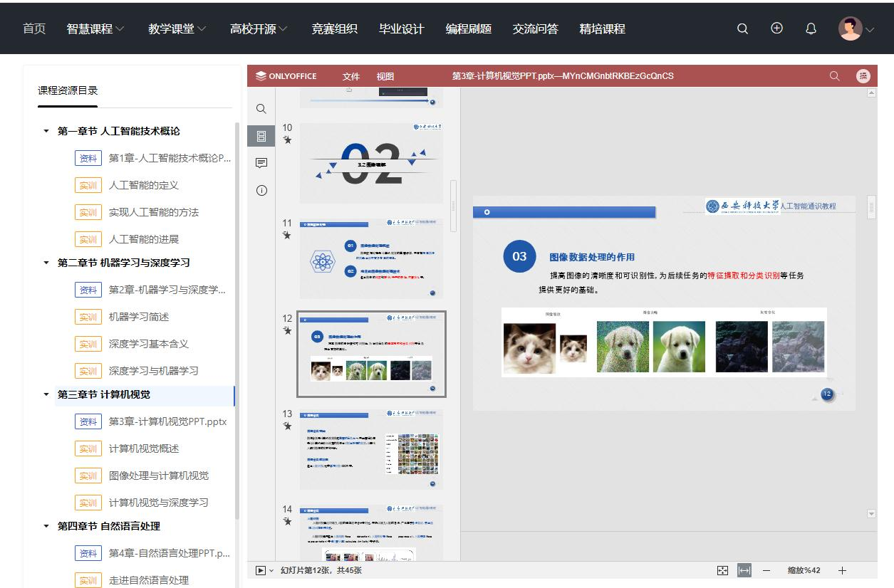Click the plus circle icon in navigation
This screenshot has height=588, width=894.
(776, 28)
